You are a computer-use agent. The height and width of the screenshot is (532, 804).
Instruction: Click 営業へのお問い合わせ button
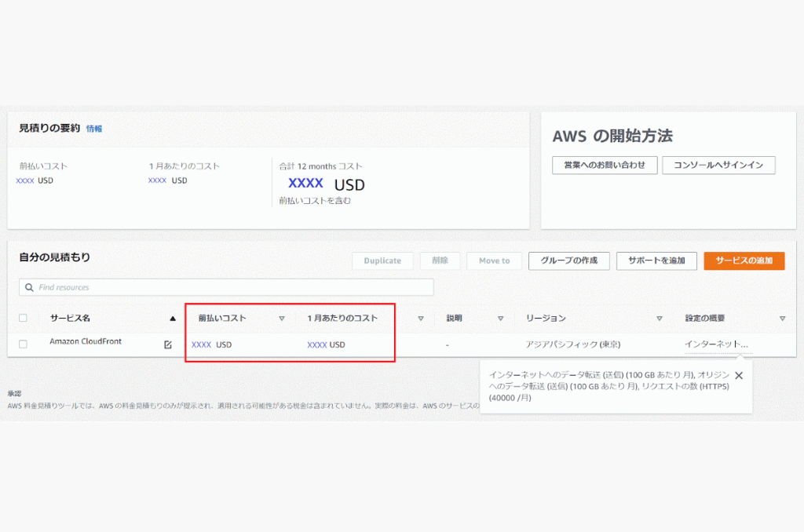tap(605, 165)
